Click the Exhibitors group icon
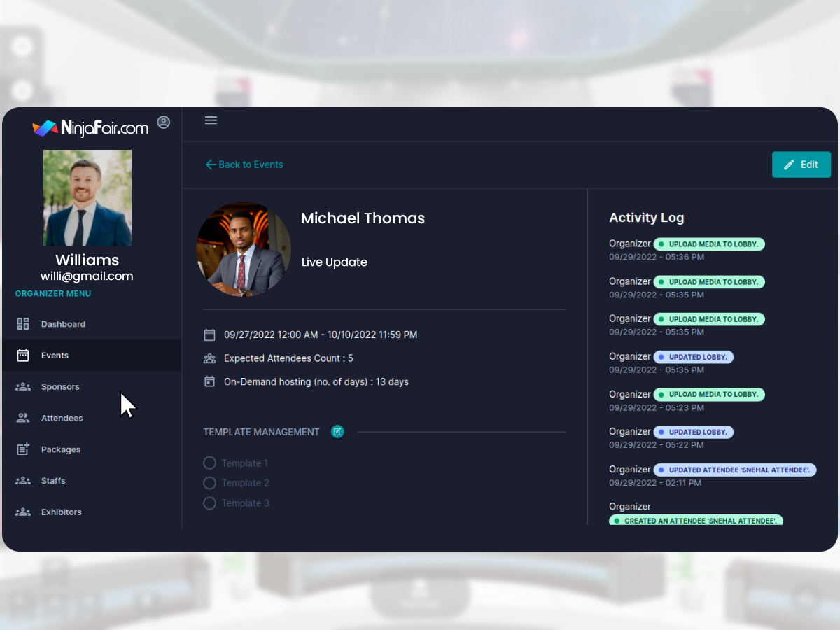Viewport: 840px width, 630px height. 23,512
